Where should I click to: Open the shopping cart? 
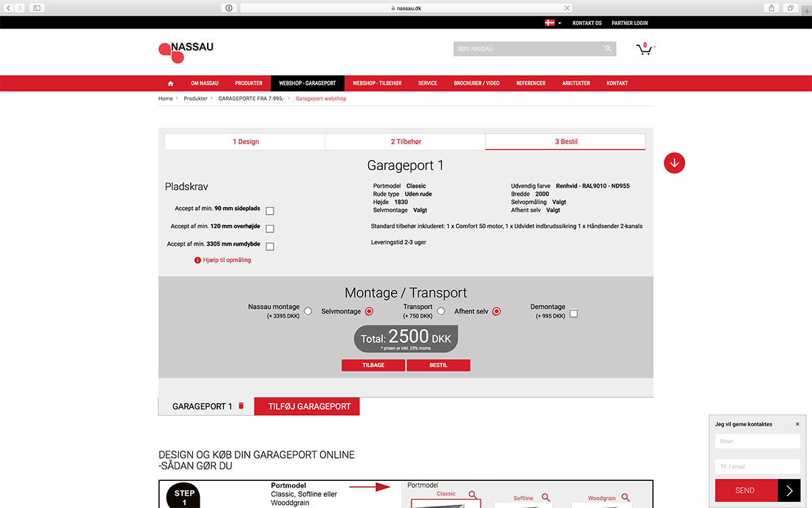pos(645,49)
